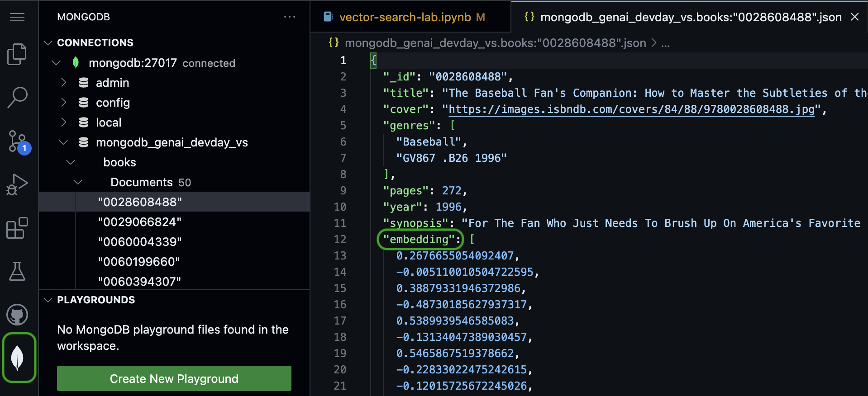Switch to the vector-search-lab.ipynb tab

coord(411,17)
